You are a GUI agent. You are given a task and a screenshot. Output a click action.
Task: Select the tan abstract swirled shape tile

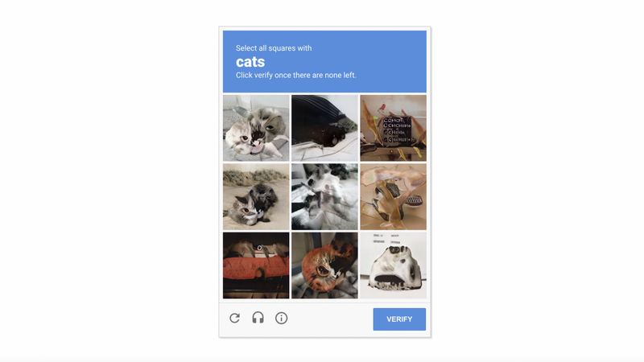click(394, 197)
